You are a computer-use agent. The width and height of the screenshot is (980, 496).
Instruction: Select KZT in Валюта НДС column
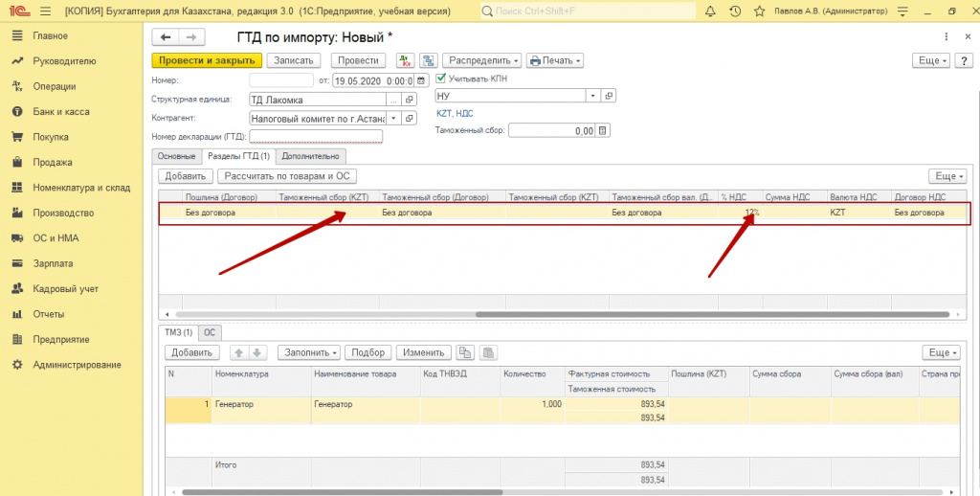click(858, 213)
